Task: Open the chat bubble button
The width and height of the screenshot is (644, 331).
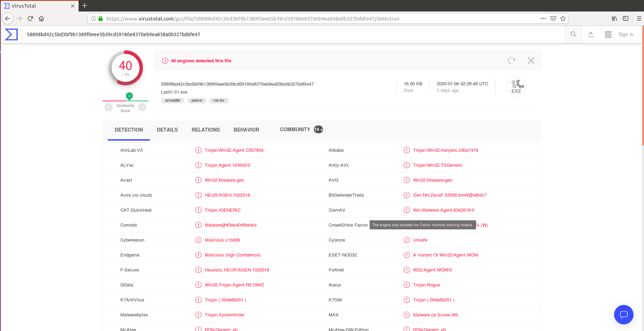Action: 624,315
